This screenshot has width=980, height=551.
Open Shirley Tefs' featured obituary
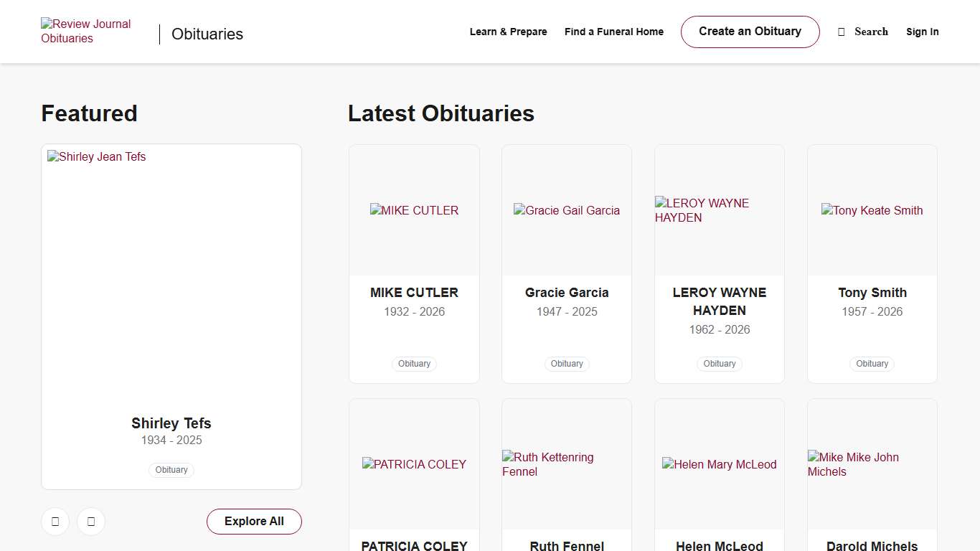tap(171, 423)
